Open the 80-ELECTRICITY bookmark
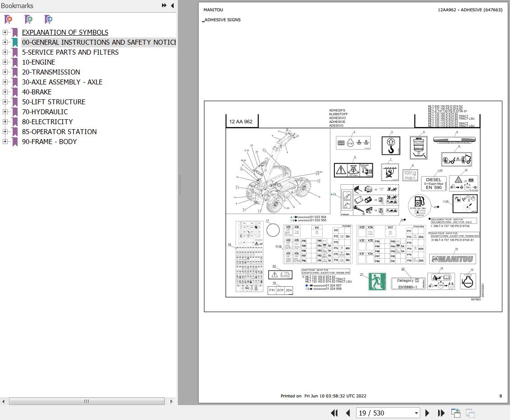This screenshot has width=510, height=420. pyautogui.click(x=47, y=122)
